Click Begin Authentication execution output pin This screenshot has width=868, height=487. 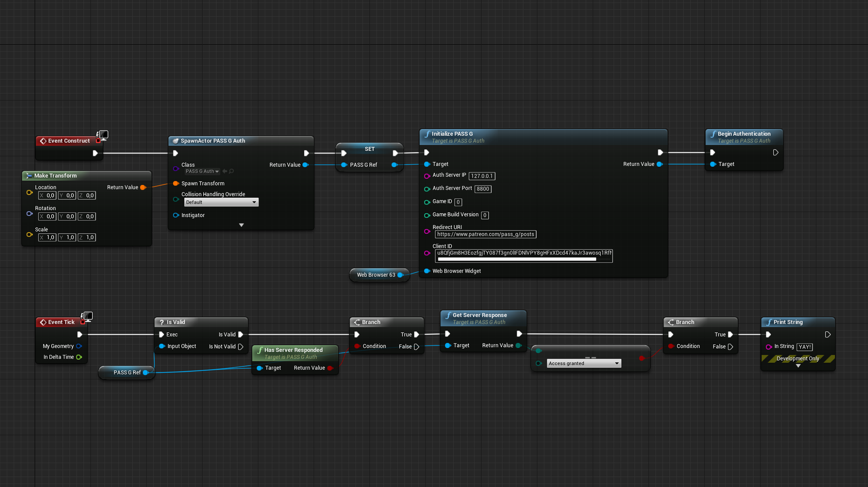pyautogui.click(x=776, y=152)
